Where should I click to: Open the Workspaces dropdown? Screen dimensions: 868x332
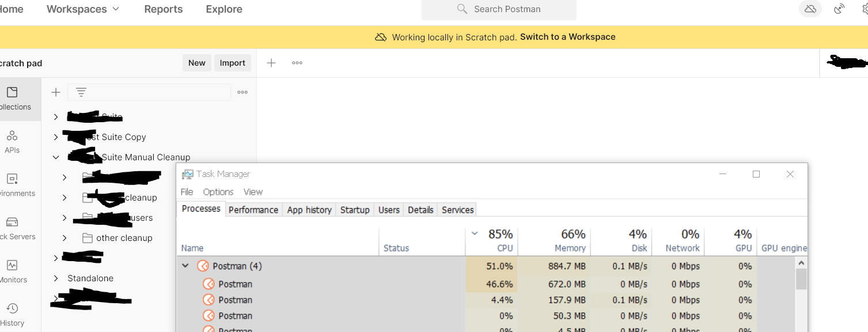click(83, 9)
